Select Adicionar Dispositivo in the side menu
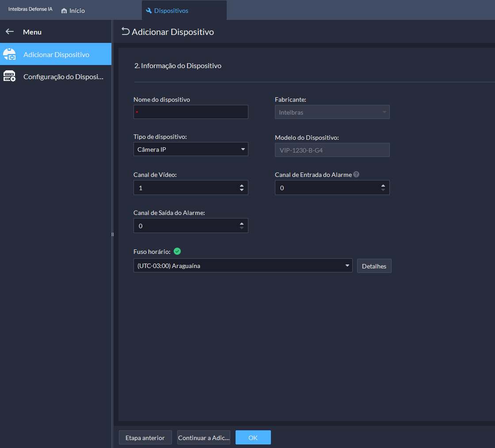495x448 pixels. click(56, 54)
